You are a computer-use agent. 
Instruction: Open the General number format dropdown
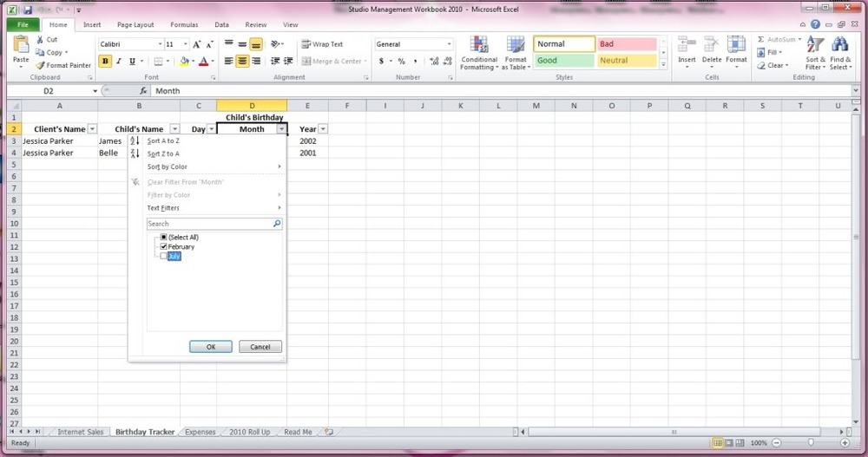tap(449, 44)
